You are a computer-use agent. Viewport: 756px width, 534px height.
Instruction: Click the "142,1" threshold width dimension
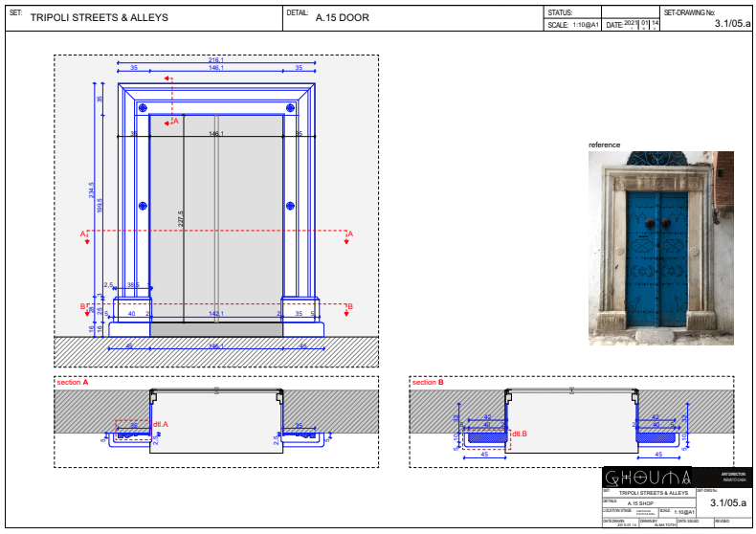pos(216,314)
